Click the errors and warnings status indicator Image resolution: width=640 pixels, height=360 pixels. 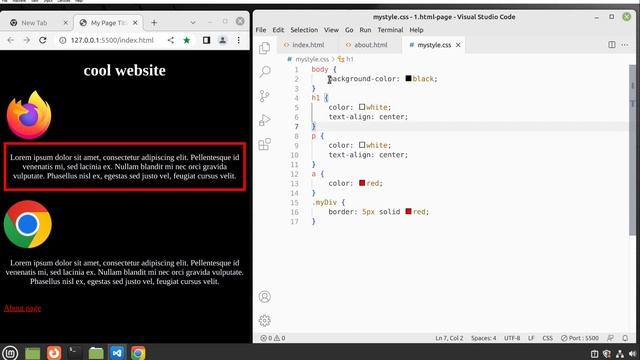pyautogui.click(x=273, y=338)
